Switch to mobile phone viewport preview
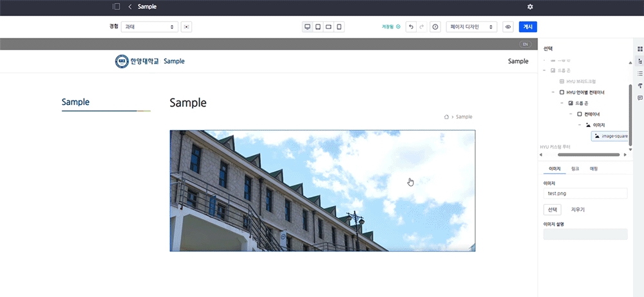644x297 pixels. coord(339,27)
